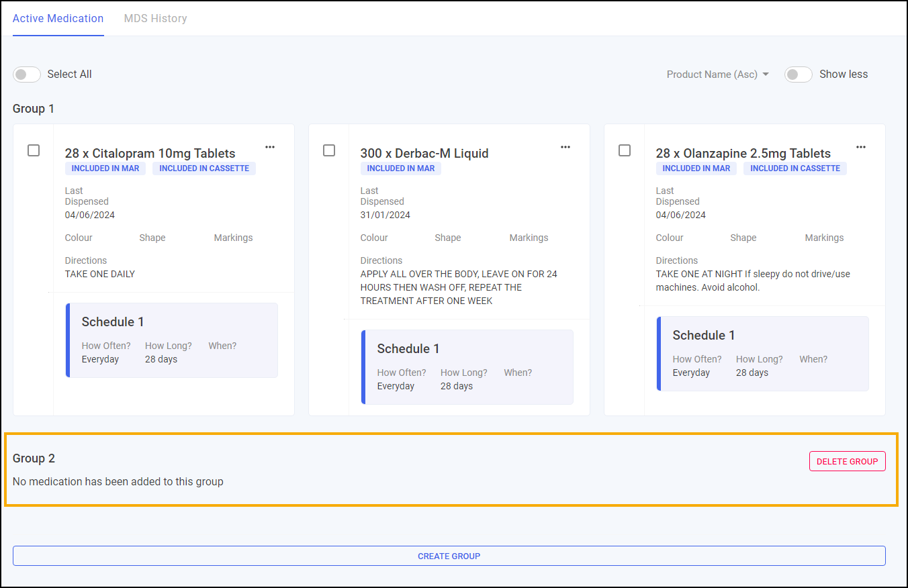908x588 pixels.
Task: Click the Create Group button
Action: coord(449,556)
